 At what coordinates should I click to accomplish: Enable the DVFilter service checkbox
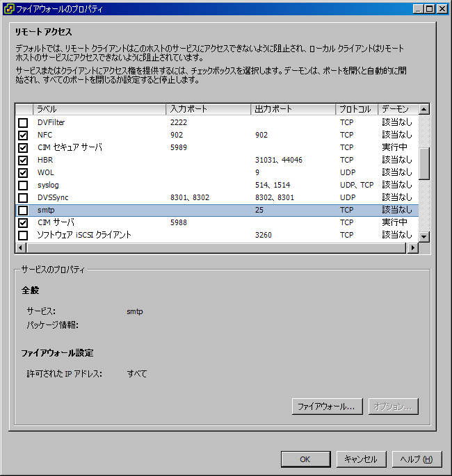pos(23,122)
